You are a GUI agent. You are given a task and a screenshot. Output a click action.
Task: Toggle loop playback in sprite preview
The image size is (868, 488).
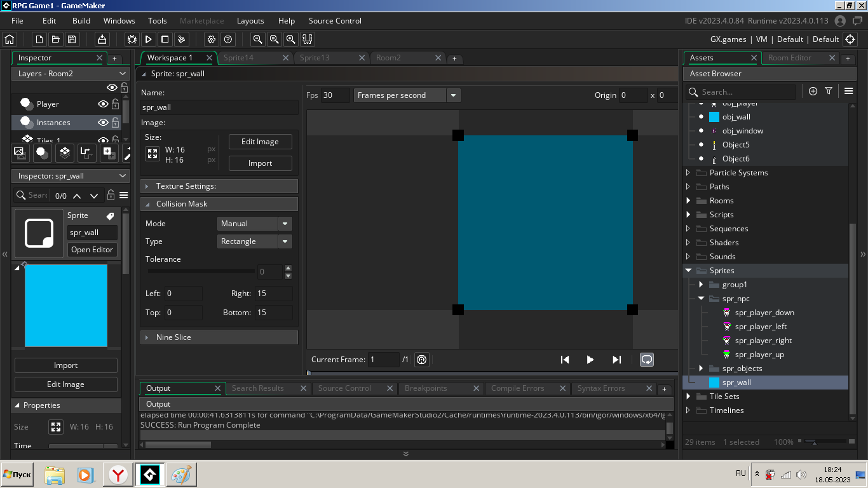pyautogui.click(x=646, y=360)
